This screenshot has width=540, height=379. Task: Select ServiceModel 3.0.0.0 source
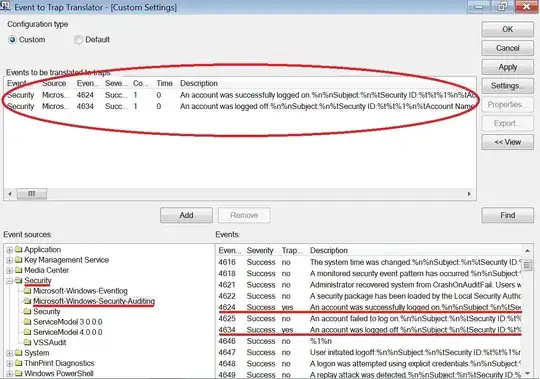[x=68, y=322]
